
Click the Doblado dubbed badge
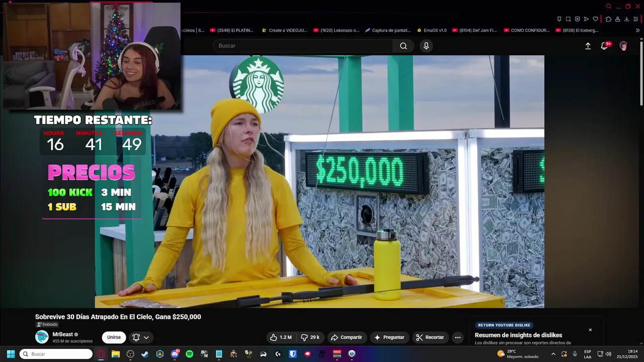click(x=47, y=324)
